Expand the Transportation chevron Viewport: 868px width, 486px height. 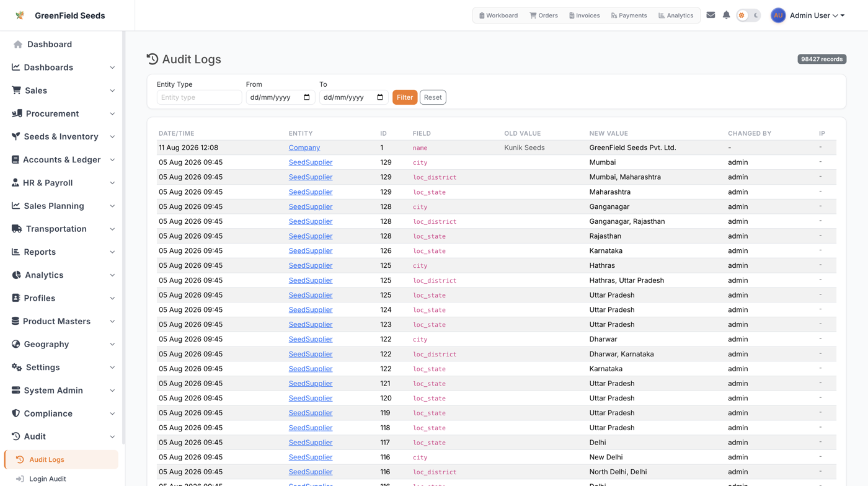(112, 229)
